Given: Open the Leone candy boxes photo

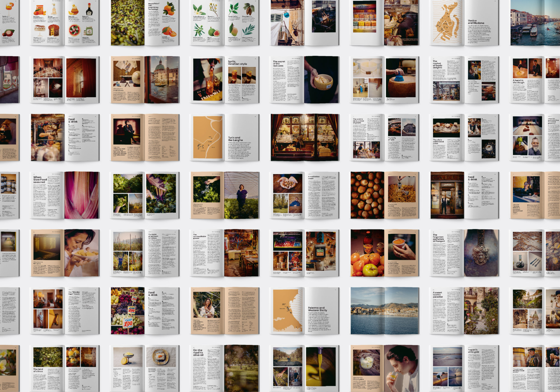Looking at the screenshot, I should tap(364, 16).
